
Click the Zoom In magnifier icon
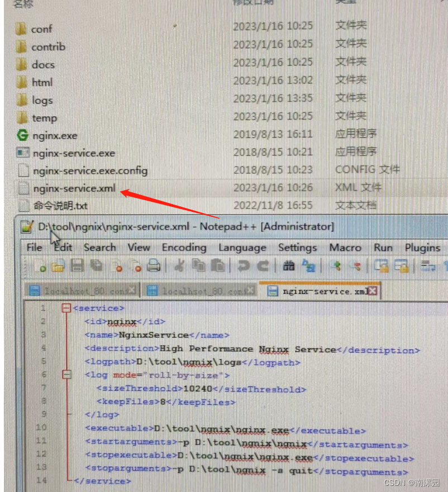point(335,267)
